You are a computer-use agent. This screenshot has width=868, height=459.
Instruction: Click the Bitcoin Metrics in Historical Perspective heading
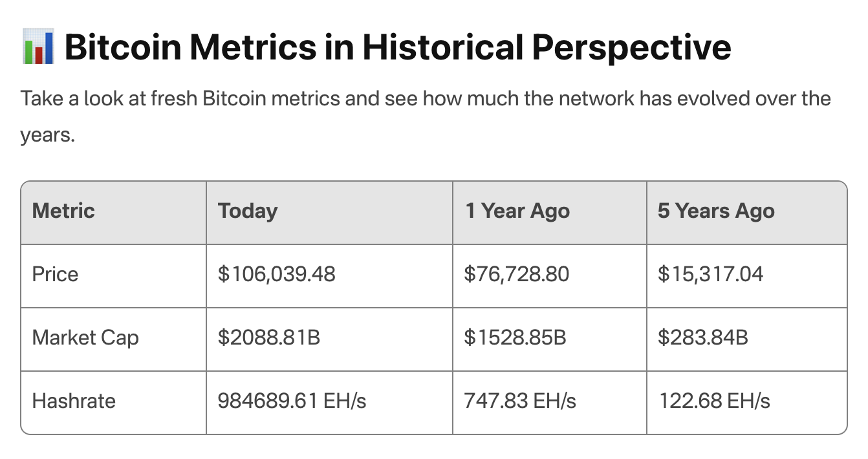pyautogui.click(x=398, y=47)
